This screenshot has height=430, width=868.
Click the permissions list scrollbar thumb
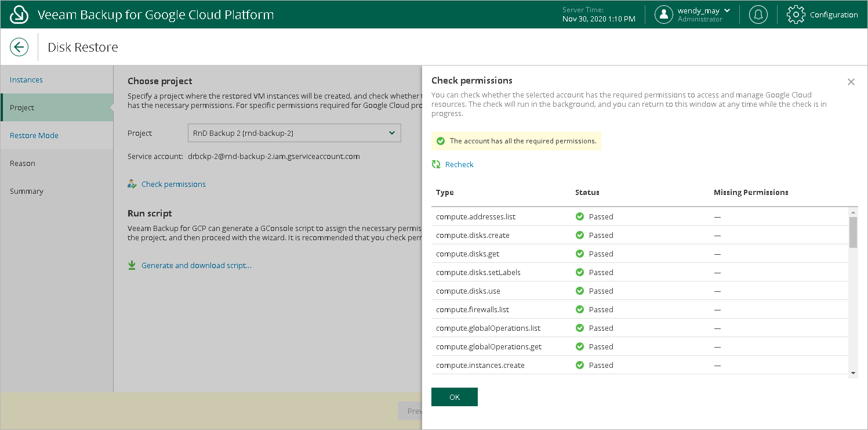pyautogui.click(x=853, y=232)
